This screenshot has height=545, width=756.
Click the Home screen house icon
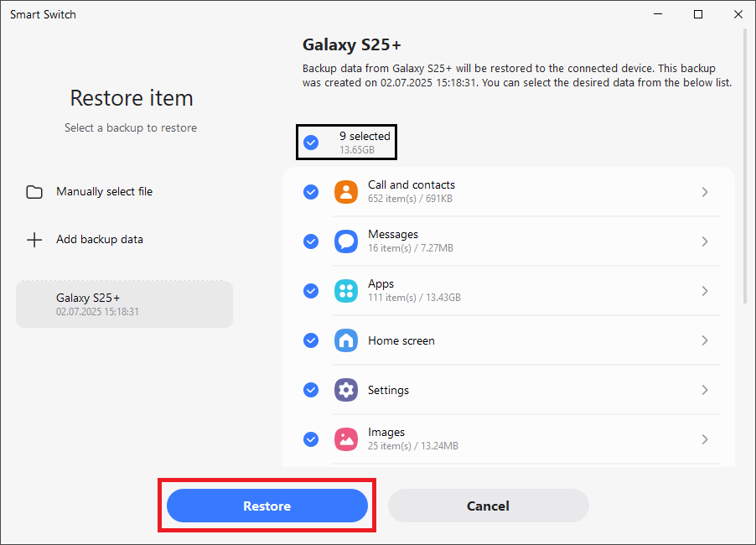tap(345, 340)
